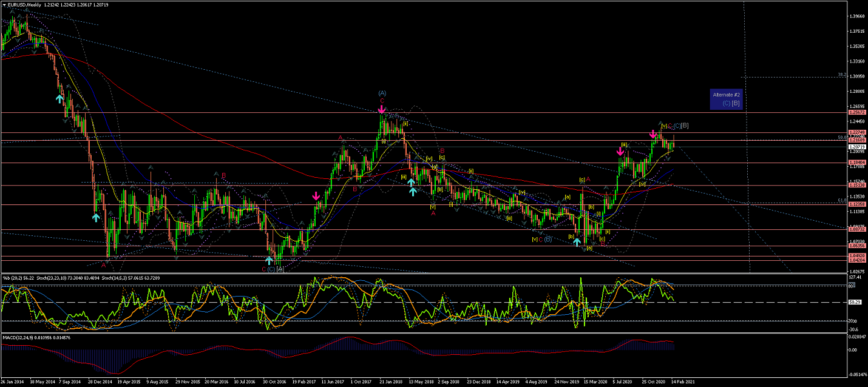Click the current price tag 1.20719
Viewport: 868px width, 387px height.
(857, 147)
